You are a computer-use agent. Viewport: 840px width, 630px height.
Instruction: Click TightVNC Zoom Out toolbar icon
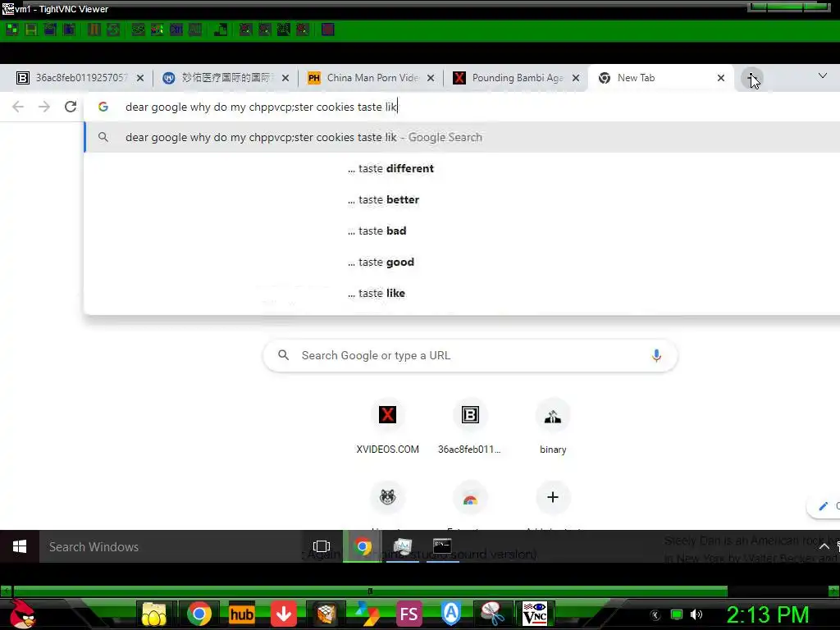pyautogui.click(x=265, y=30)
